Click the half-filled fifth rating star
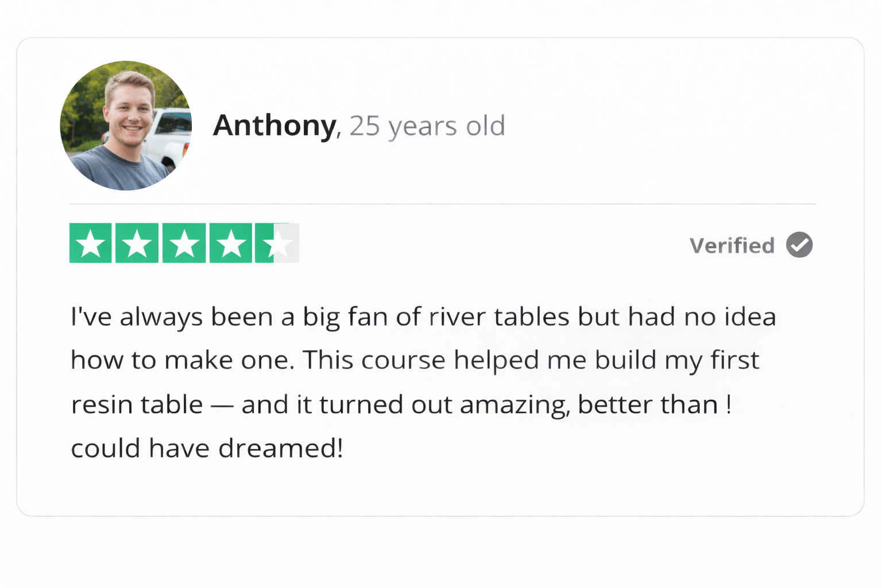 tap(277, 243)
